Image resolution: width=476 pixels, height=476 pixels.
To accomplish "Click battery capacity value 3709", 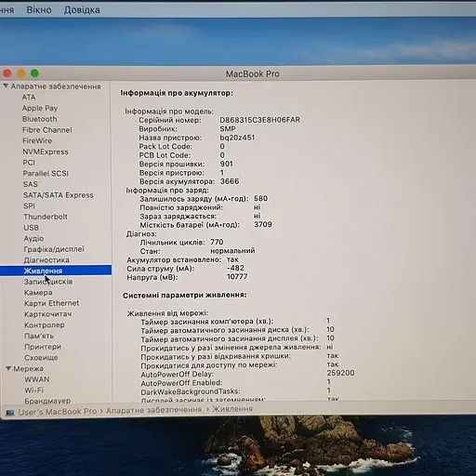I will (x=263, y=224).
